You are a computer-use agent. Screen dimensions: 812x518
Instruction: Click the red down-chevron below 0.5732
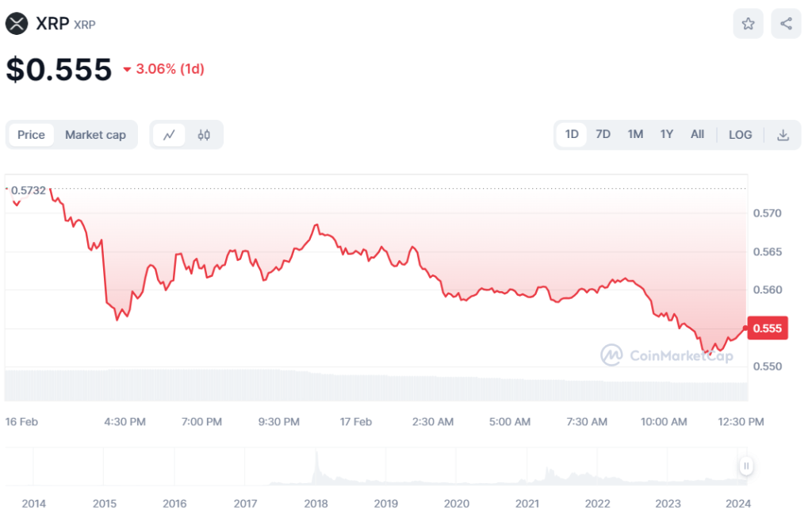[17, 204]
